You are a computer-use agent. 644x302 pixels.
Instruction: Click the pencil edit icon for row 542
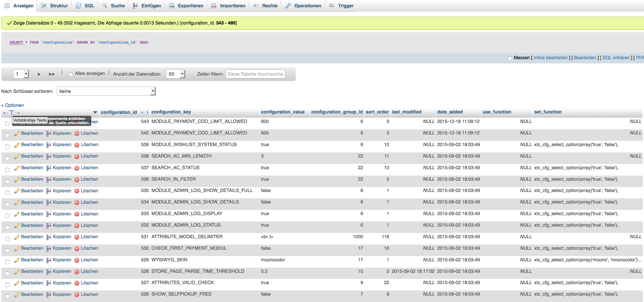click(17, 133)
